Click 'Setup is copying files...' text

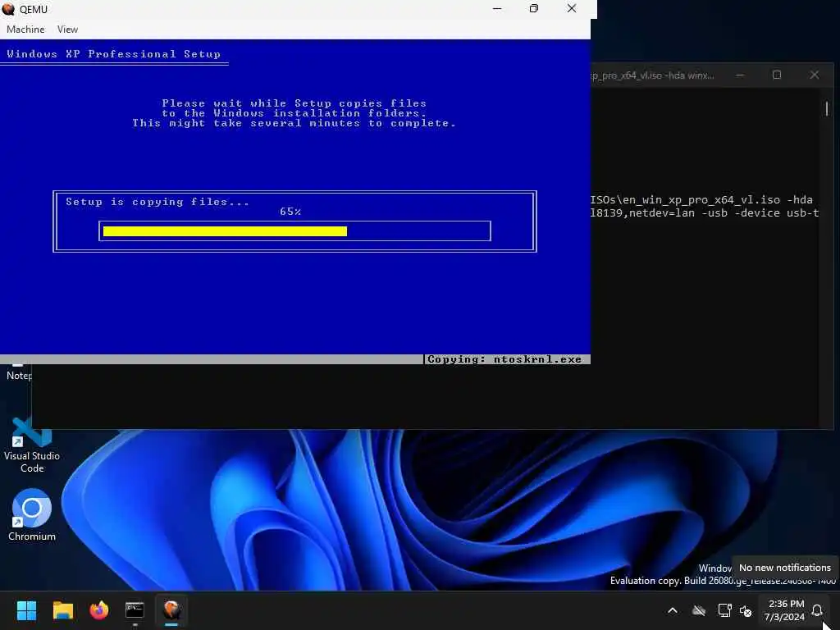[x=157, y=202]
